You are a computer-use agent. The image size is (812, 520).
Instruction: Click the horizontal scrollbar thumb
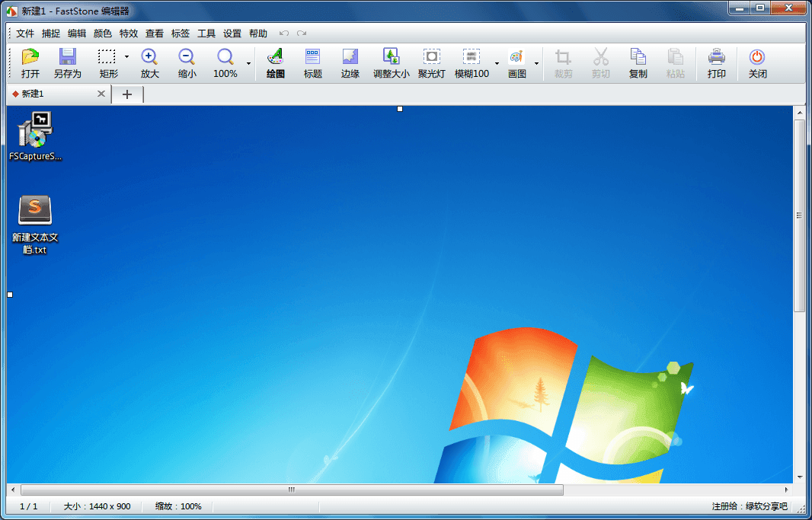tap(292, 490)
